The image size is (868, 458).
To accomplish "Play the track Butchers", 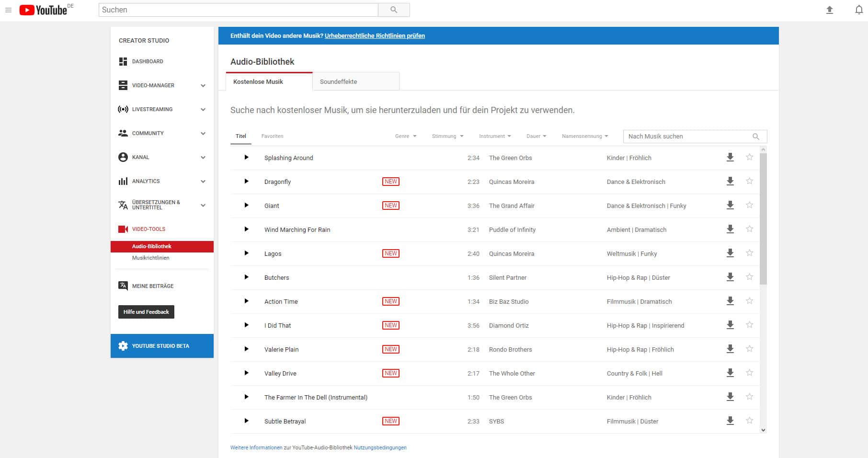I will click(246, 277).
